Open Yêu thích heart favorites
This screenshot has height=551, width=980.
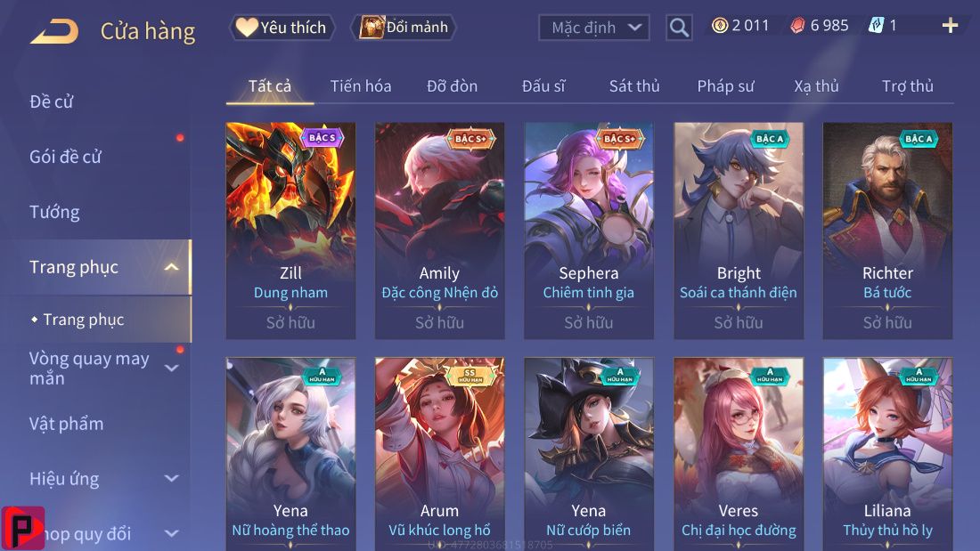tap(282, 28)
